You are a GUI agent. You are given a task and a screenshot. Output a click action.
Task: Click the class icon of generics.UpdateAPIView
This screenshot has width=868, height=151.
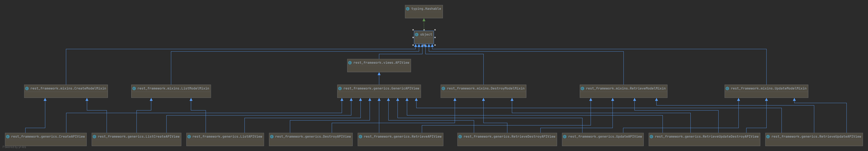tap(565, 137)
